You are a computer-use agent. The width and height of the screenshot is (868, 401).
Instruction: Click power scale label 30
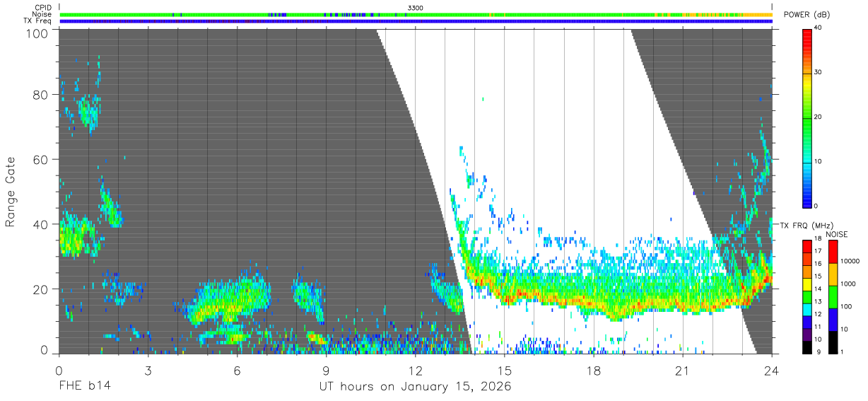818,73
